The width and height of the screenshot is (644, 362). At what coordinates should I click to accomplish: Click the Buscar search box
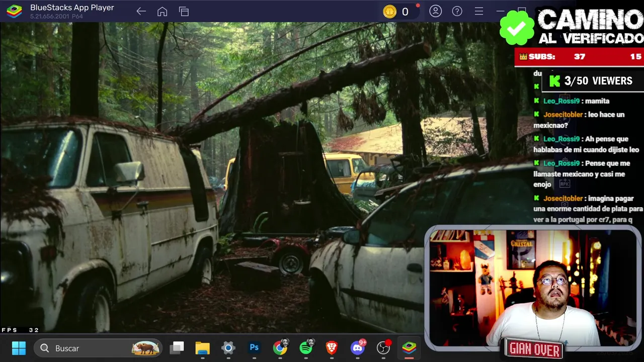click(x=98, y=348)
